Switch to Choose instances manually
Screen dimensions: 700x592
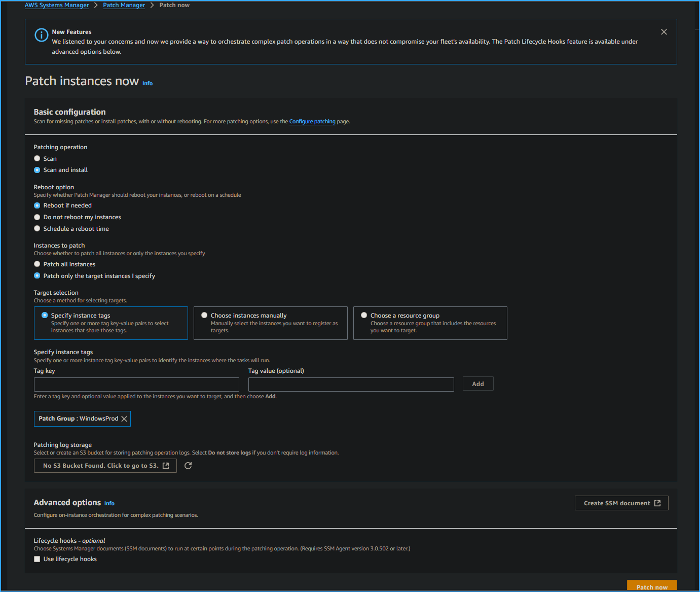[x=204, y=315]
